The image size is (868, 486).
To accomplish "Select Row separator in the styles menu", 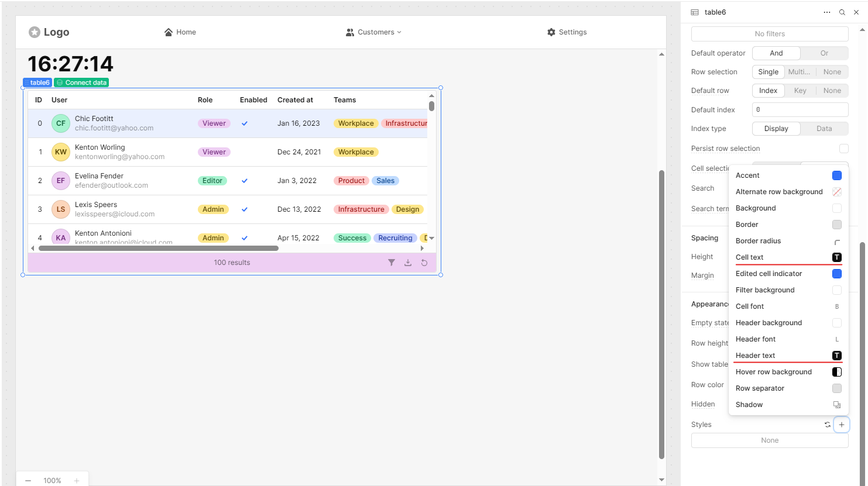I will pos(760,388).
